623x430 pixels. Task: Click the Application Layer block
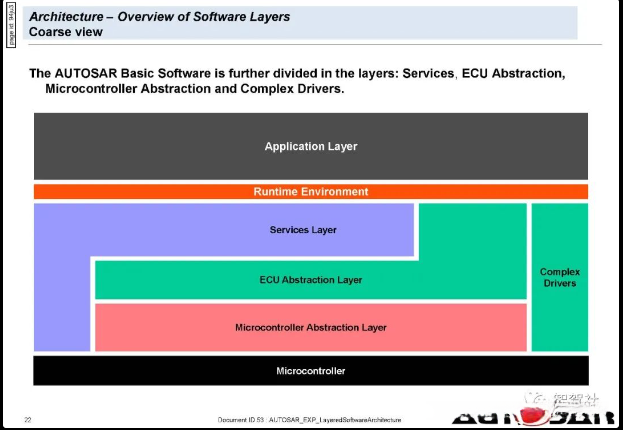pyautogui.click(x=311, y=146)
